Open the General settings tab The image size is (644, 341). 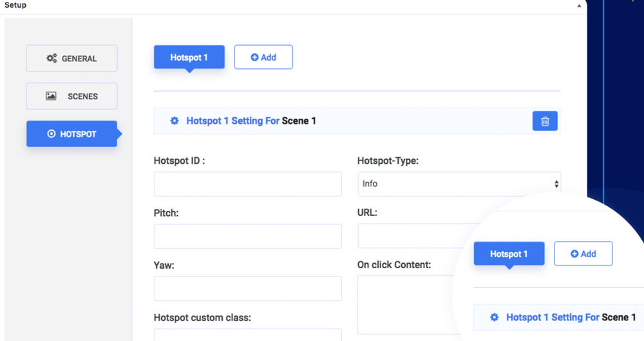point(71,59)
